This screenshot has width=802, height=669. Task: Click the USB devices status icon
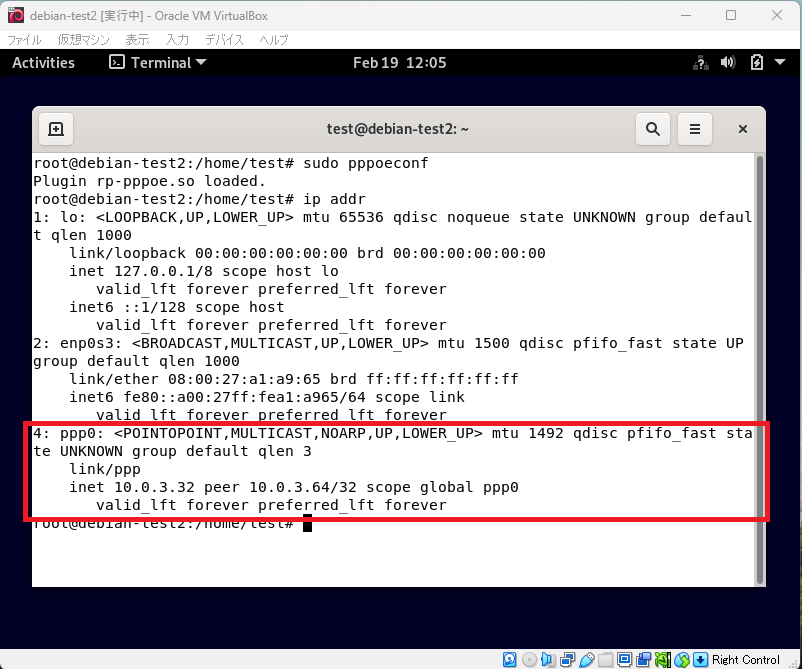click(x=587, y=660)
